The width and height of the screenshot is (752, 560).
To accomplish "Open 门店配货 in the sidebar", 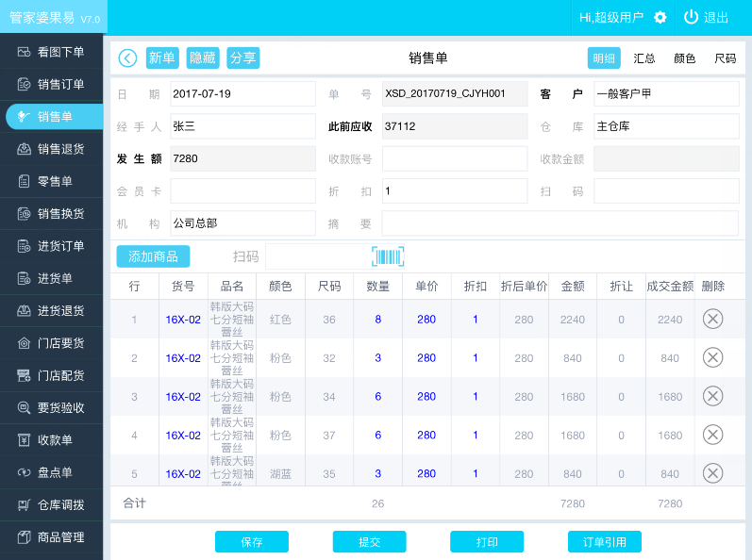I will click(51, 375).
